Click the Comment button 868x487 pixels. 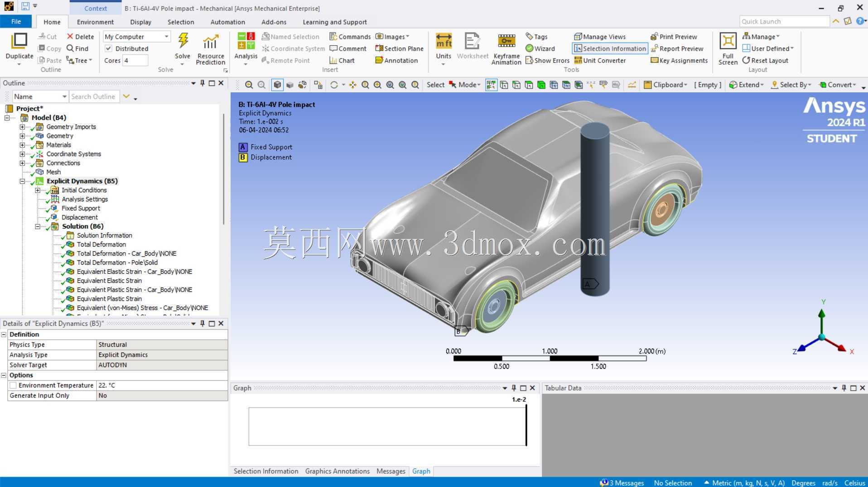(348, 48)
